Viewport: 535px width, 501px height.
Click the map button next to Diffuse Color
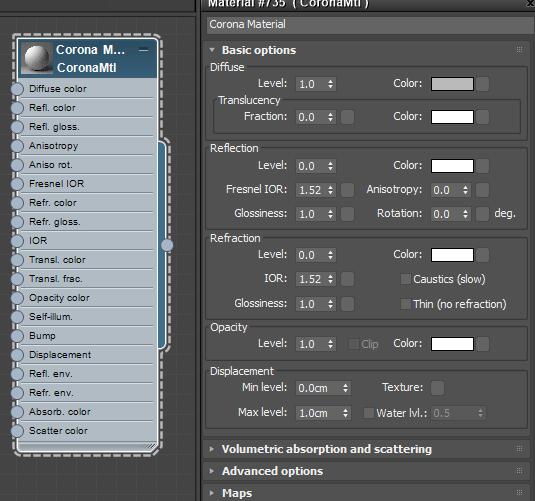pyautogui.click(x=483, y=84)
